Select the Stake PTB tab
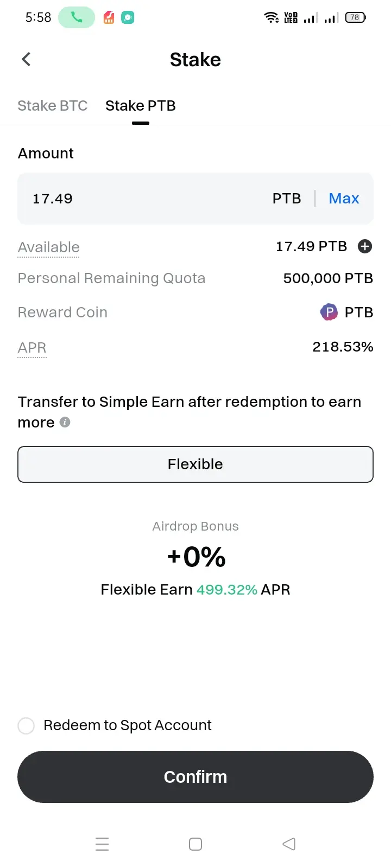Screen dimensions: 391x868 click(141, 105)
